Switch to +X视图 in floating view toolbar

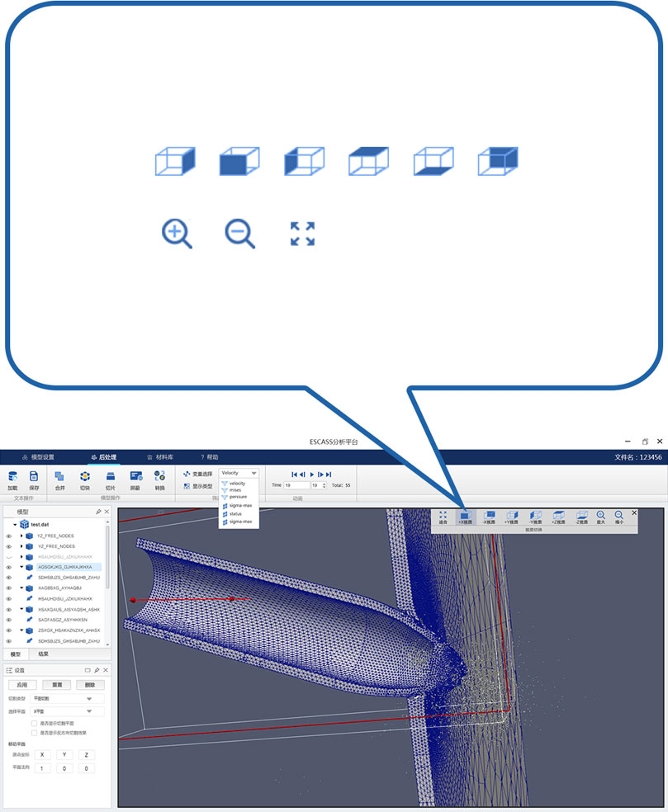tap(466, 517)
